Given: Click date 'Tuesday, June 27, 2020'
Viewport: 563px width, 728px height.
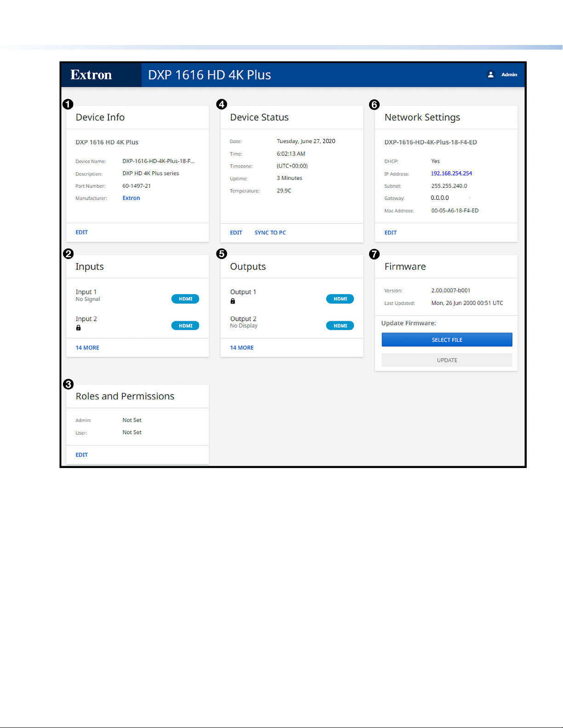Looking at the screenshot, I should tap(306, 141).
